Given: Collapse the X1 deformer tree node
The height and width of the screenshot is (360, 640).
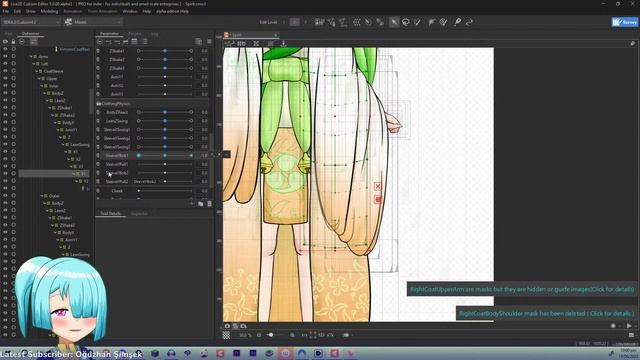Looking at the screenshot, I should click(x=66, y=152).
